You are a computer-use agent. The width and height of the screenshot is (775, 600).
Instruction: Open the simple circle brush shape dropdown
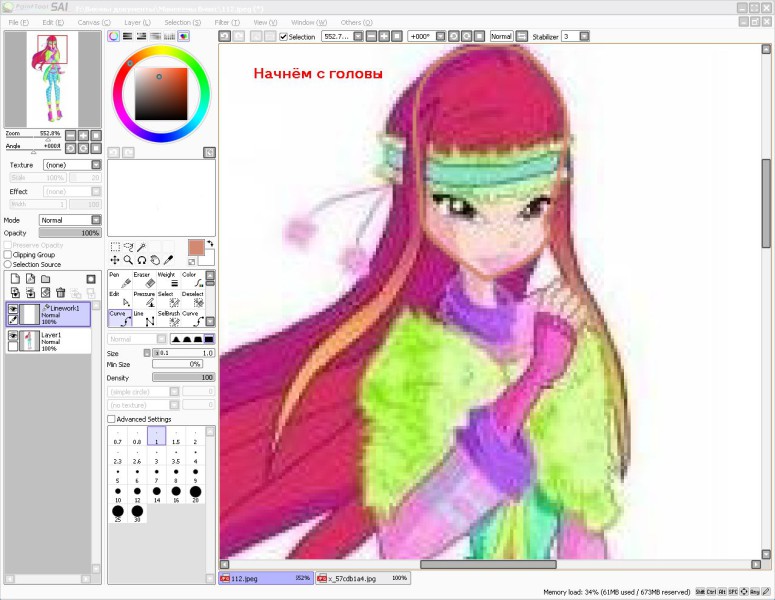(174, 391)
